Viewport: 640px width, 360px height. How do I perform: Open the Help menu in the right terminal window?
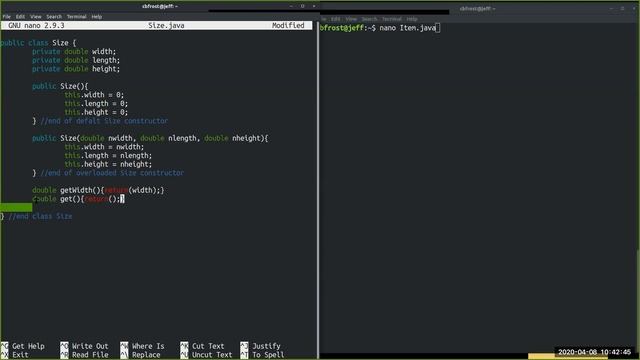coord(412,19)
